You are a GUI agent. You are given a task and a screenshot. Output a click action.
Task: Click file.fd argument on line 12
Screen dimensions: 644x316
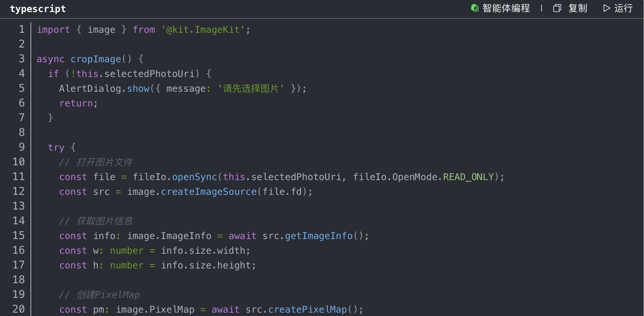[x=282, y=192]
